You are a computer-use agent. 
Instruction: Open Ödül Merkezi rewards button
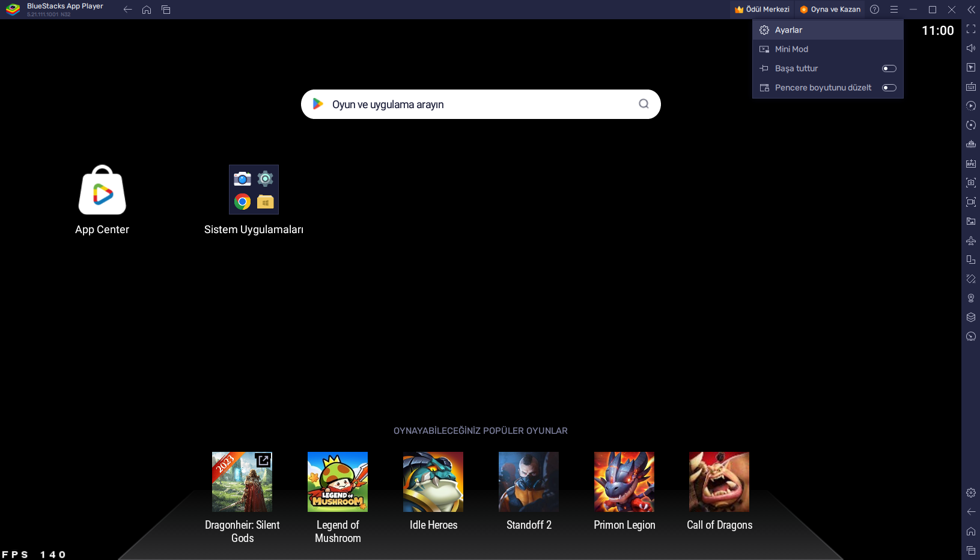click(x=762, y=10)
